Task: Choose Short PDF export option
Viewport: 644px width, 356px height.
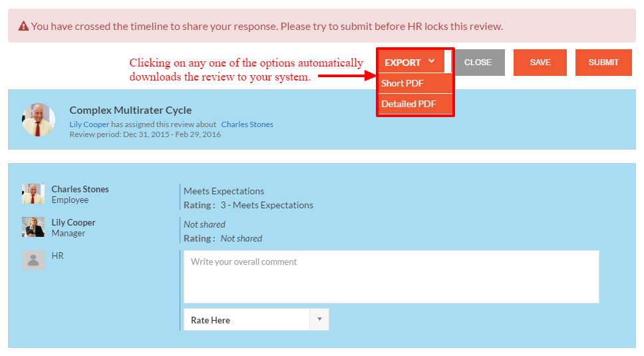Action: tap(415, 83)
